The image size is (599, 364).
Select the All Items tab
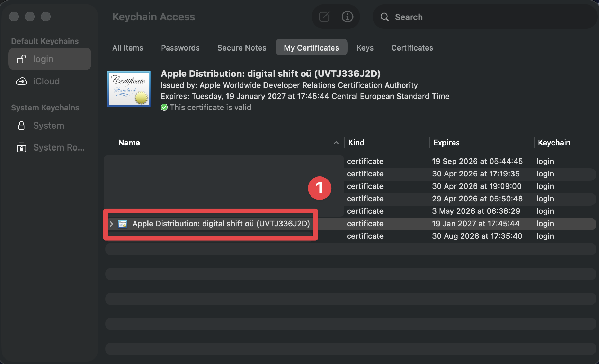tap(127, 48)
